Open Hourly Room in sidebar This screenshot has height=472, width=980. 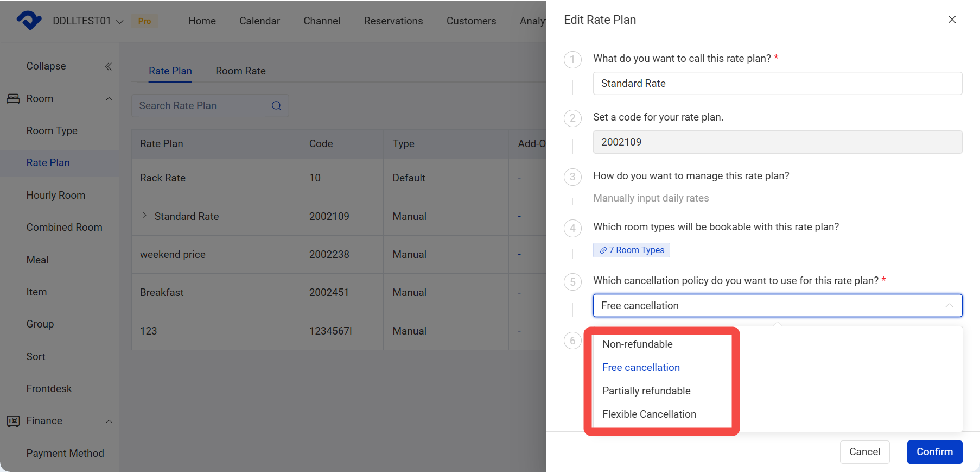tap(56, 196)
